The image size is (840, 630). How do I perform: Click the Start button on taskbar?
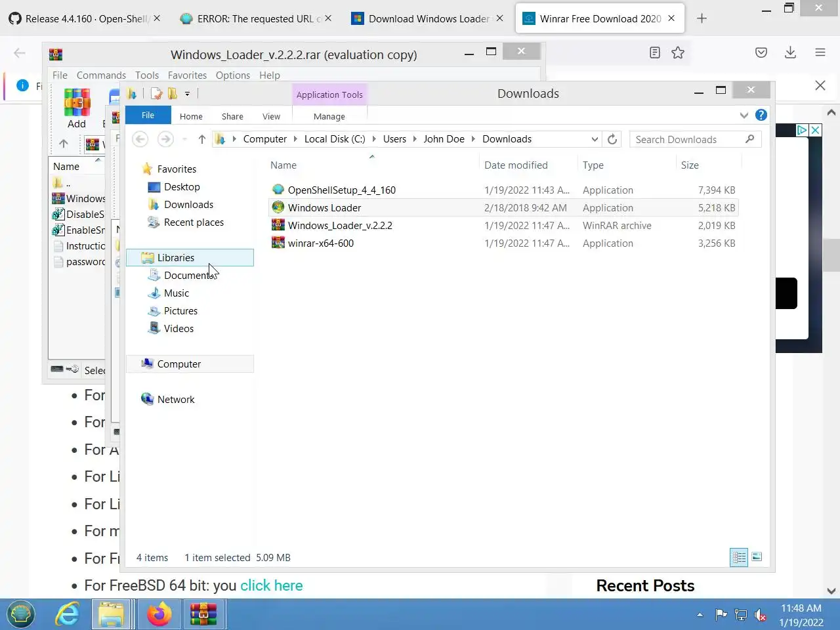click(21, 614)
